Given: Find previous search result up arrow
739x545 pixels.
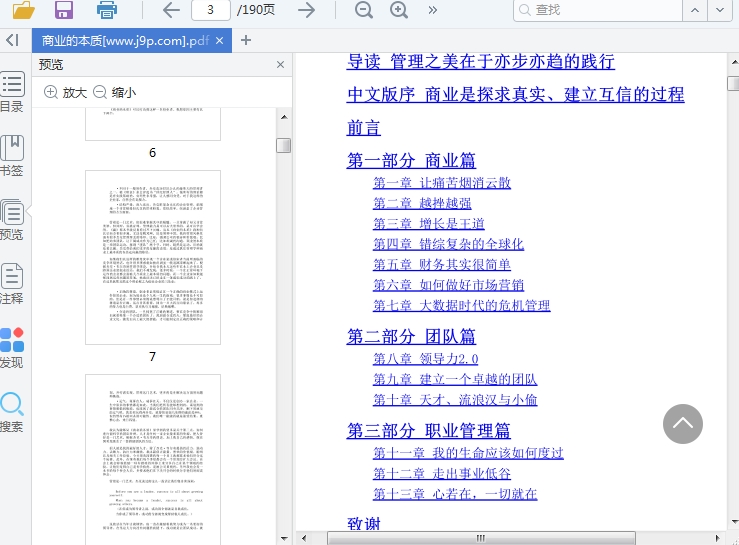Looking at the screenshot, I should pos(695,10).
